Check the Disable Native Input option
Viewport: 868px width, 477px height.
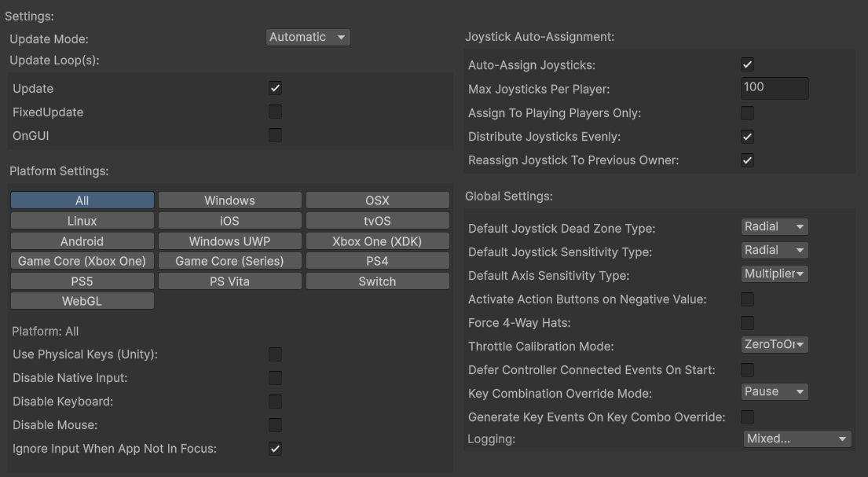[275, 378]
